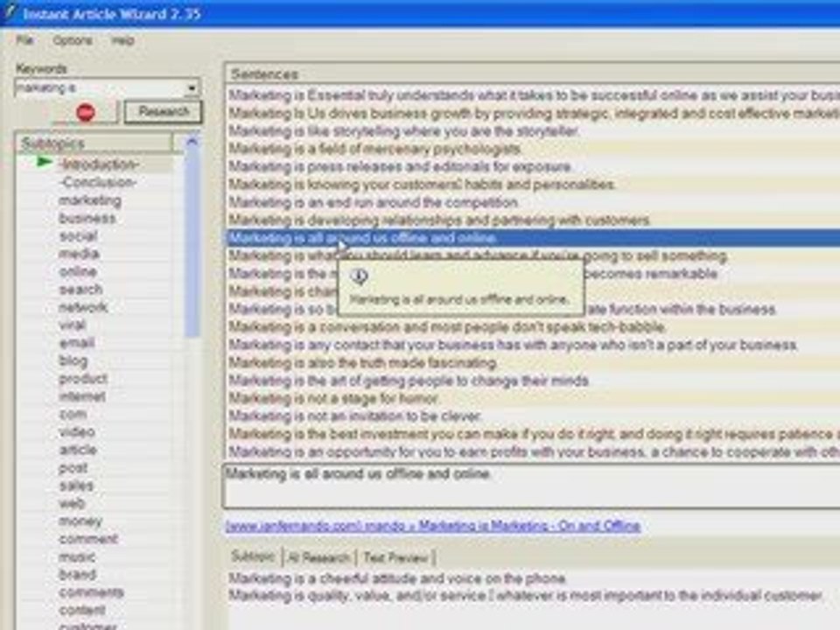Viewport: 840px width, 630px height.
Task: Select the 'internet' subtopic
Action: (82, 396)
